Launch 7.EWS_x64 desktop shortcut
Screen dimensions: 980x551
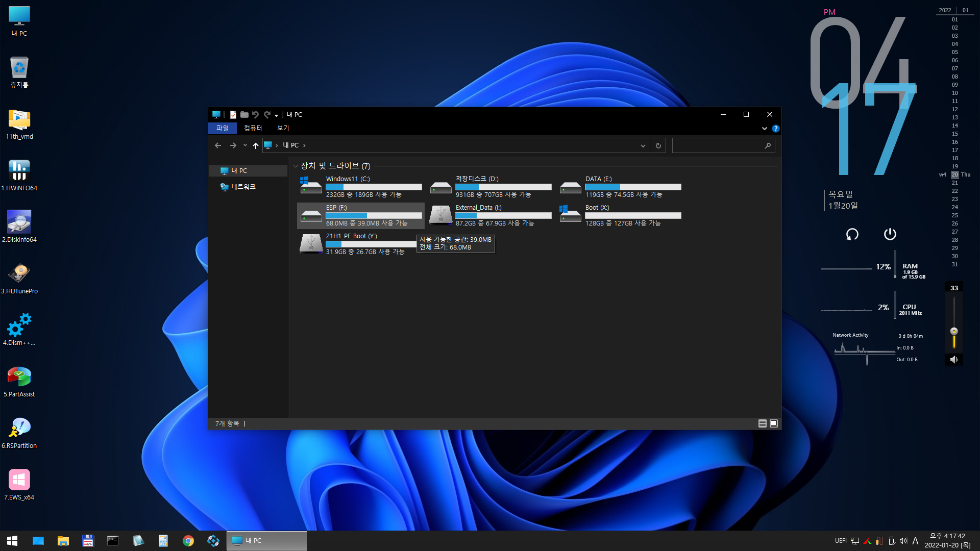pos(19,485)
